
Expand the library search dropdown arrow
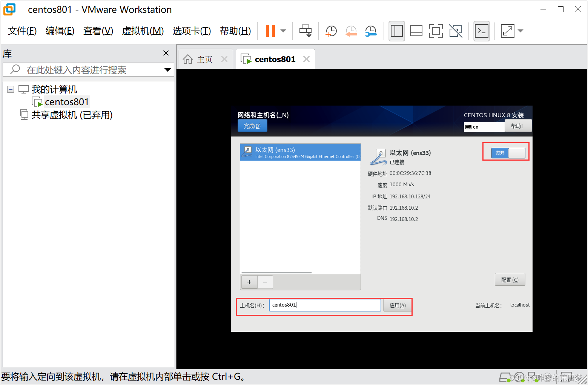pyautogui.click(x=167, y=70)
